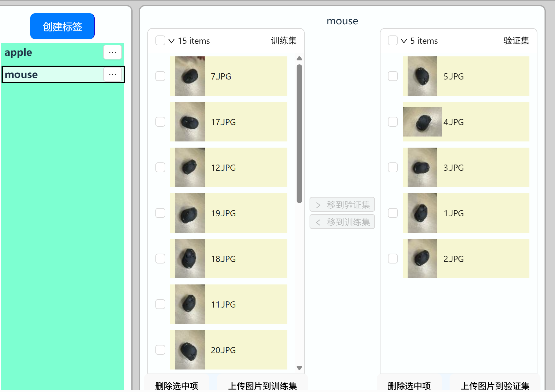
Task: Click the scroll down arrow in training list
Action: [x=299, y=368]
